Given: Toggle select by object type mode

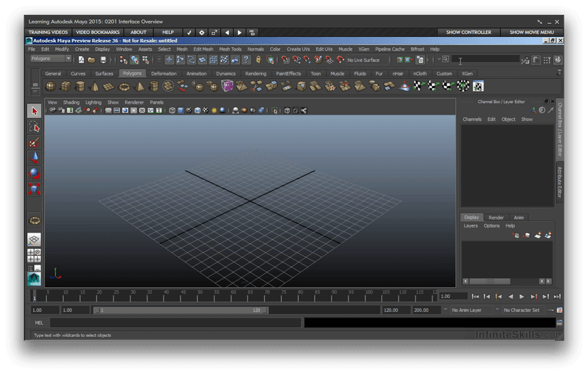Looking at the screenshot, I should tap(134, 60).
